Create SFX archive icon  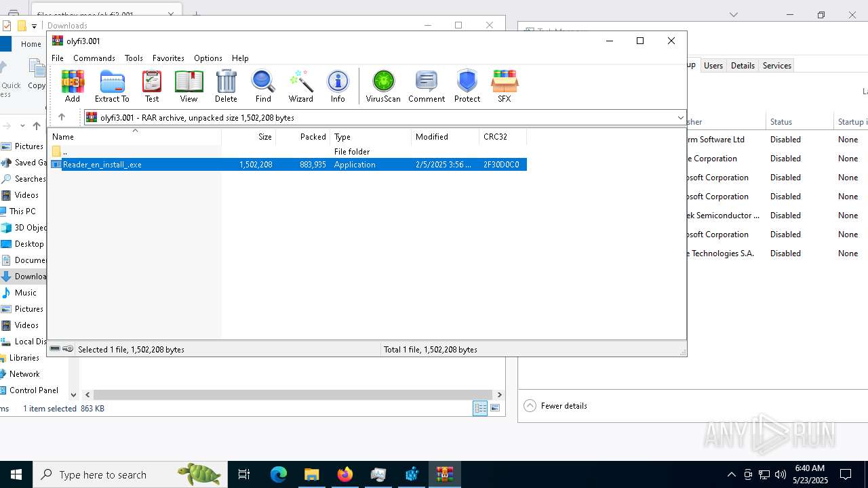(504, 86)
